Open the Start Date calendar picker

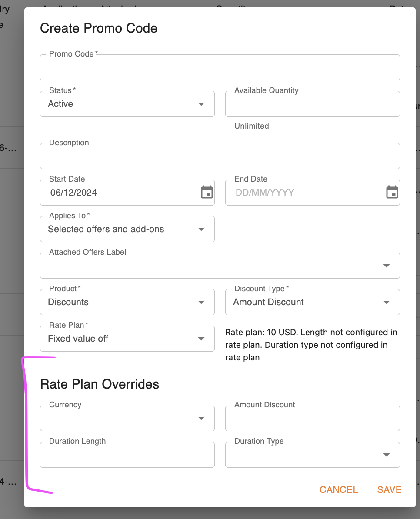(x=207, y=192)
